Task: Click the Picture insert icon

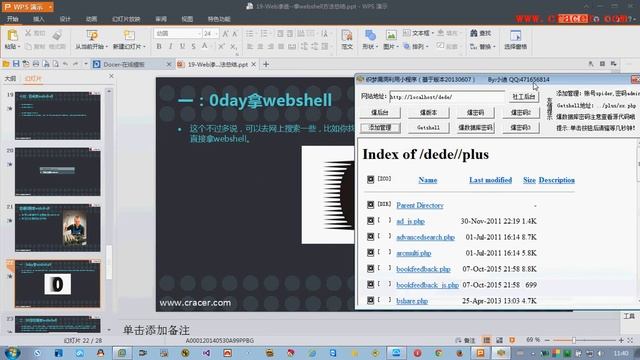Action: pyautogui.click(x=391, y=36)
